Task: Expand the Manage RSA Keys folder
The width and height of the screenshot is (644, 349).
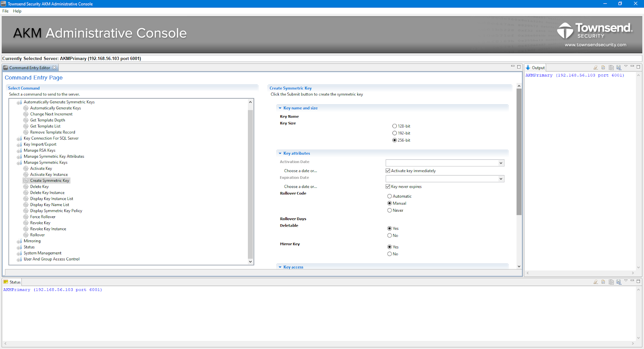Action: click(x=19, y=151)
